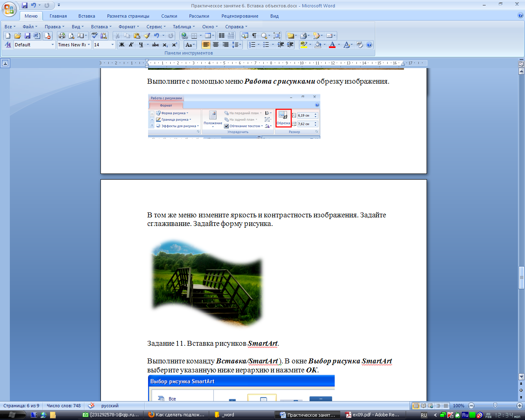Screen dimensions: 525x420
Task: Expand the numbered list dropdown arrow
Action: (x=258, y=45)
